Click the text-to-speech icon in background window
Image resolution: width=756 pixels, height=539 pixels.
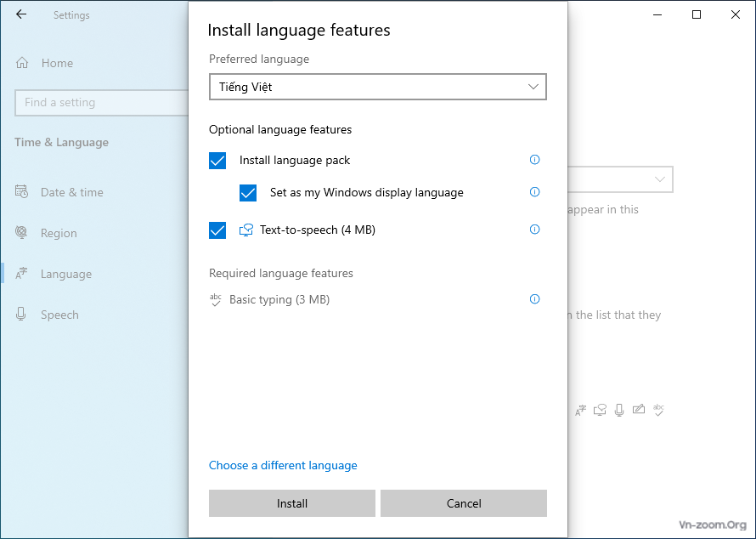click(x=600, y=410)
